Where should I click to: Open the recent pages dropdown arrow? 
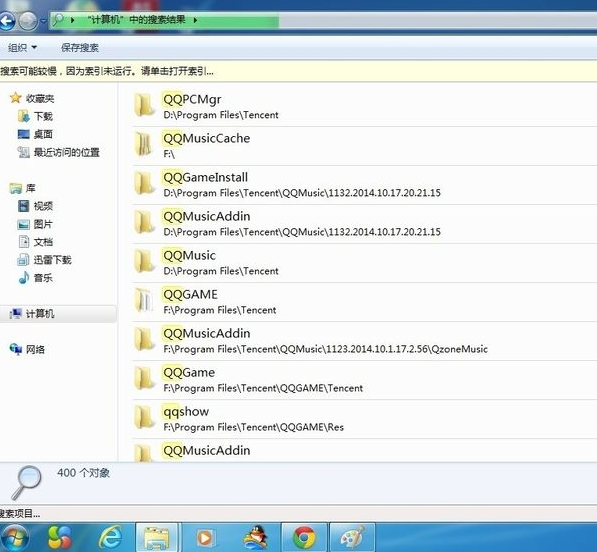43,21
